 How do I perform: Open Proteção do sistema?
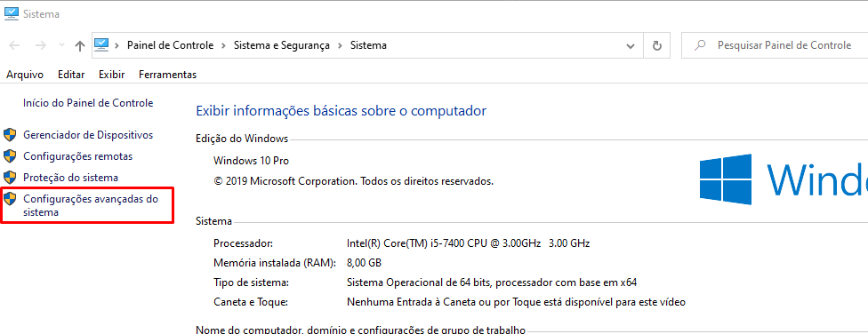pos(70,178)
